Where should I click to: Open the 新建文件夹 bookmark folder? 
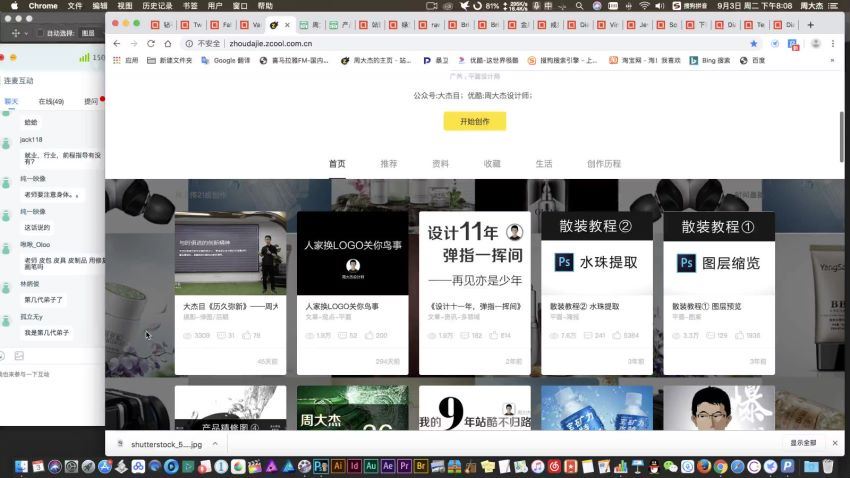click(x=170, y=60)
